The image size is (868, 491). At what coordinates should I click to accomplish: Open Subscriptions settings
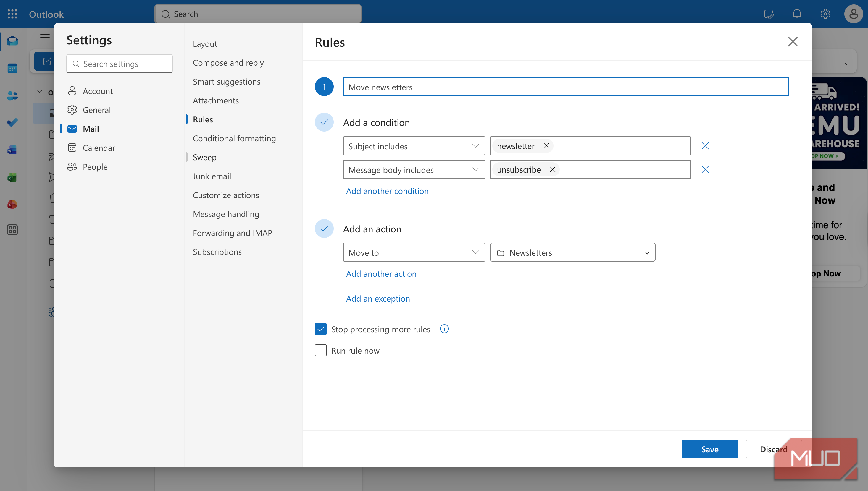[217, 252]
